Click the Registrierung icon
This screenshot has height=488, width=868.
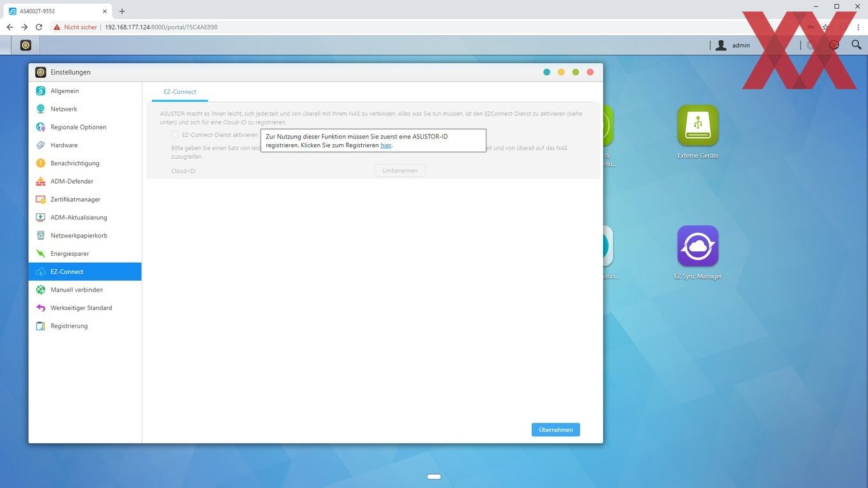pyautogui.click(x=41, y=326)
